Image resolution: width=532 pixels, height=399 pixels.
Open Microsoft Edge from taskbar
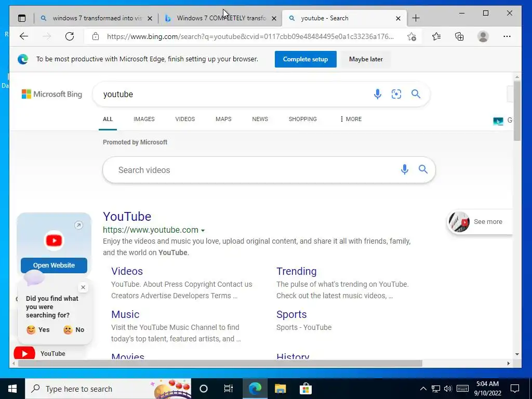255,389
